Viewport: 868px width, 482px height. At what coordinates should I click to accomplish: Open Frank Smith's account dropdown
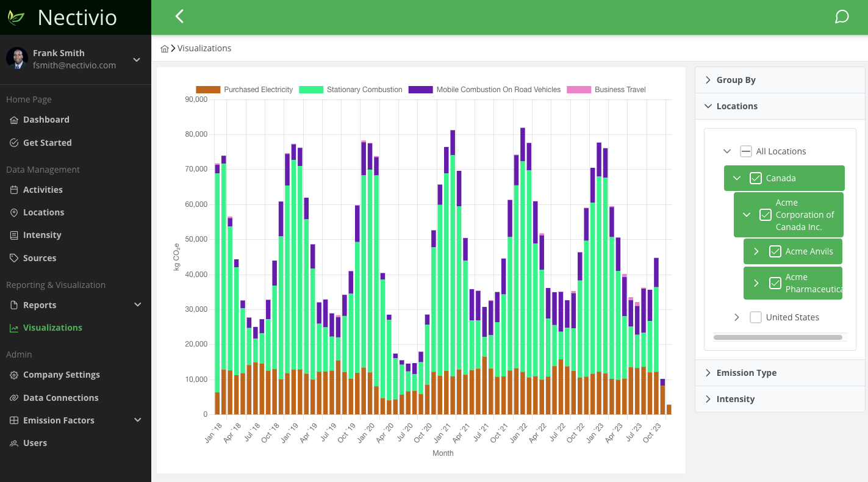pyautogui.click(x=137, y=59)
